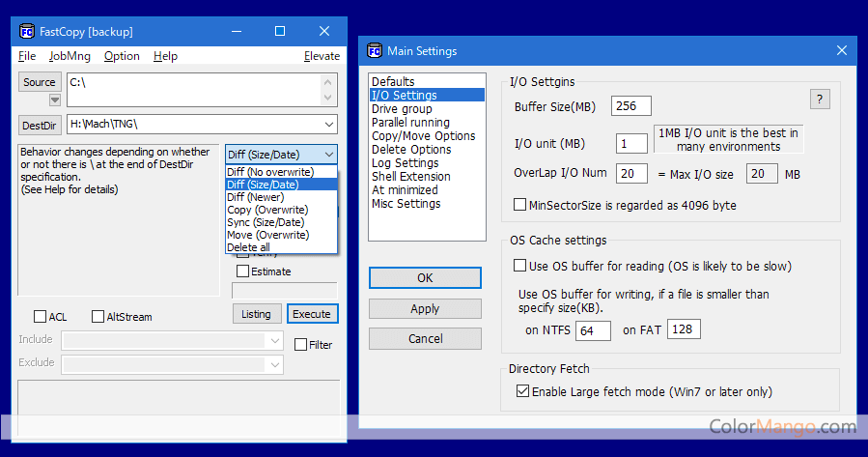Select Parallel running in settings list

(427, 123)
